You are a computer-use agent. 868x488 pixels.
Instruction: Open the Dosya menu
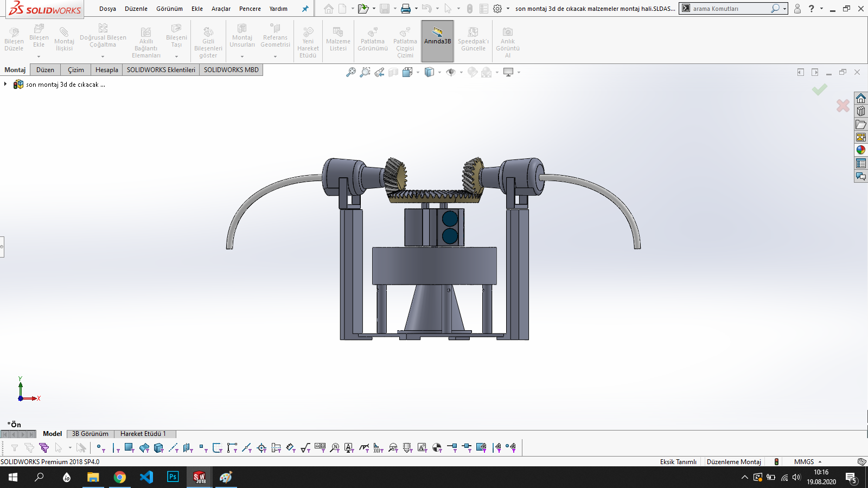[x=107, y=9]
